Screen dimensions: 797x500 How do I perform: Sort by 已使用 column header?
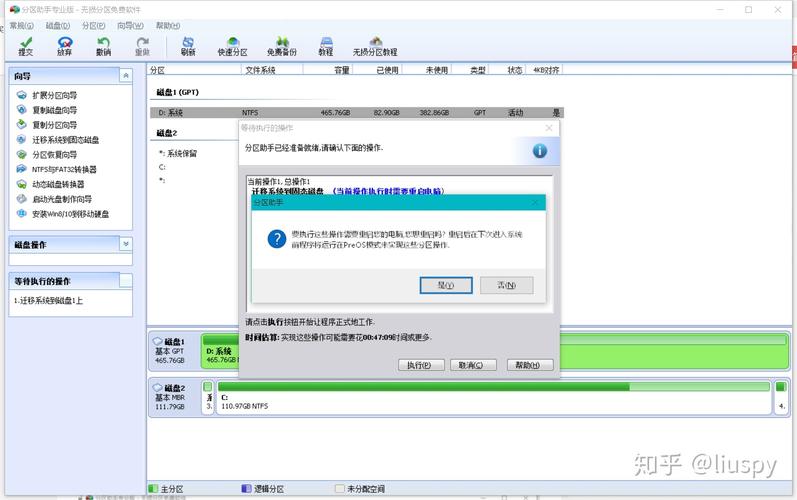(x=377, y=70)
